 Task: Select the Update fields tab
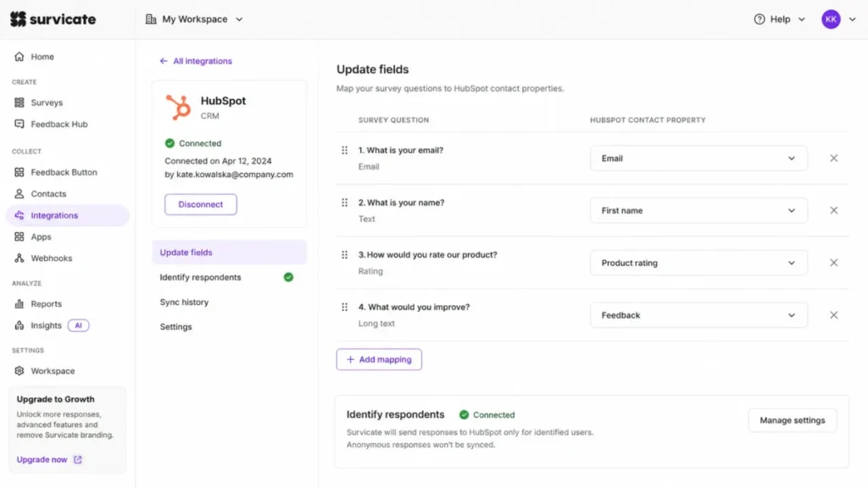click(x=229, y=252)
